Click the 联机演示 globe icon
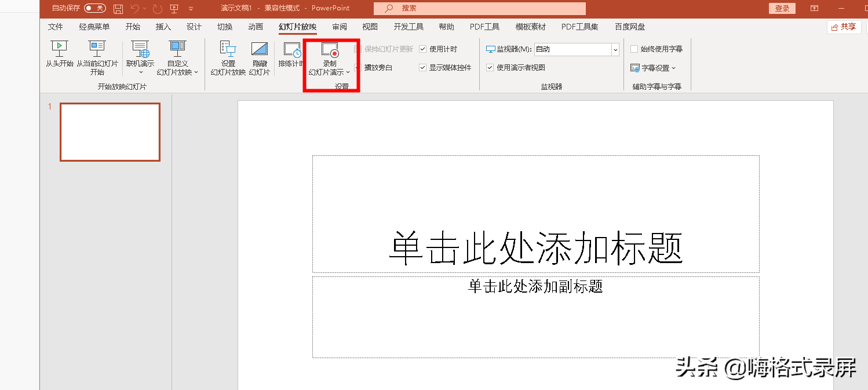This screenshot has width=868, height=390. click(x=140, y=49)
